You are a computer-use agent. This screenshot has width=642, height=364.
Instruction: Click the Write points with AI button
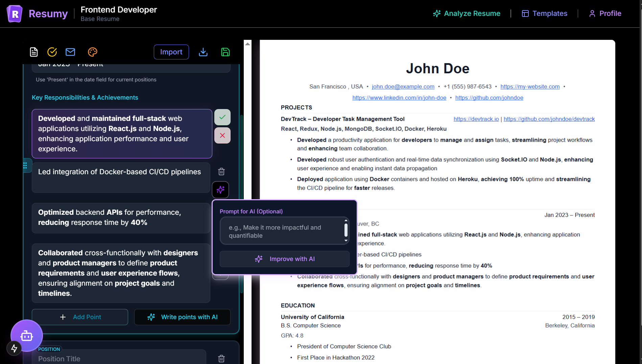click(x=182, y=317)
